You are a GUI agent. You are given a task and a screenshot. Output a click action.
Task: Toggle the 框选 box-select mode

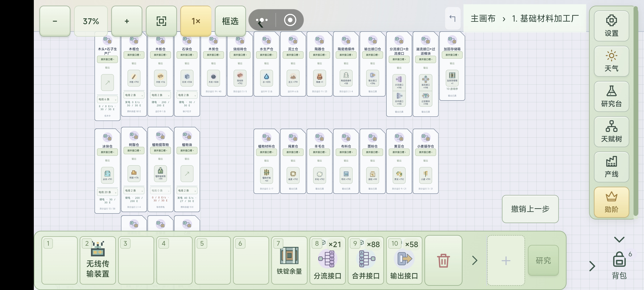(x=230, y=21)
